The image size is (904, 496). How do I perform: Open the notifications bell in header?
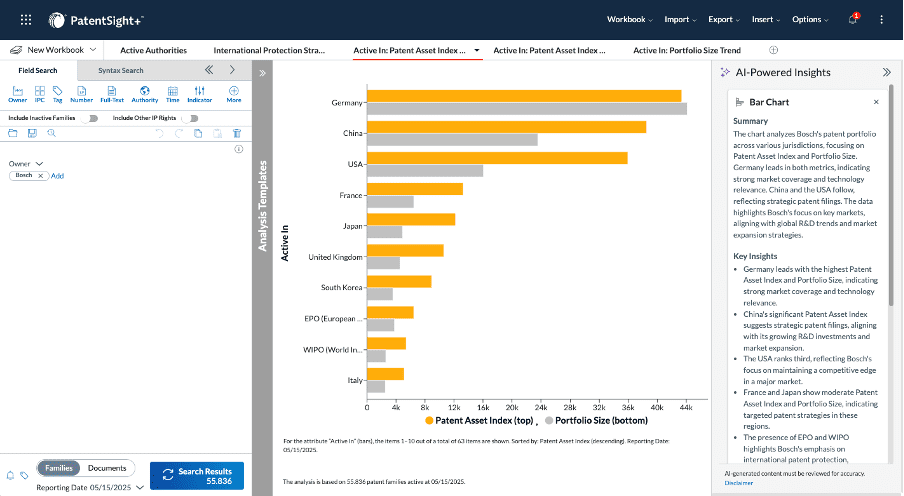click(x=852, y=19)
